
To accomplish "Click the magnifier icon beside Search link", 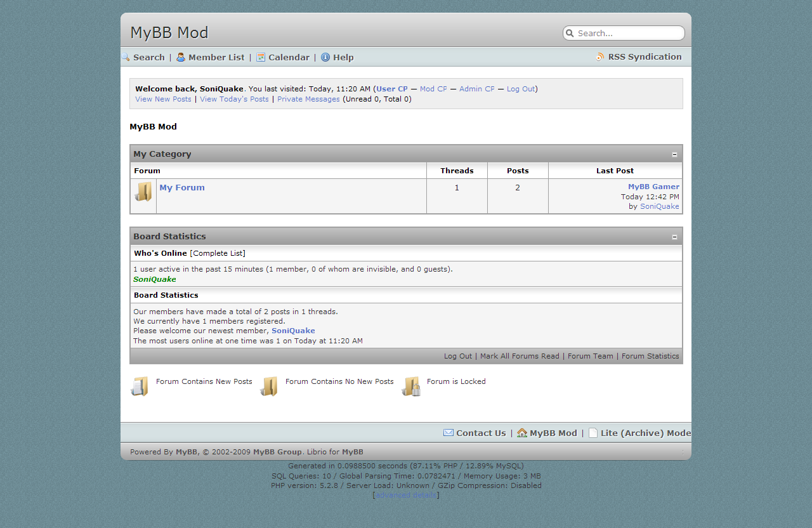I will click(x=126, y=57).
